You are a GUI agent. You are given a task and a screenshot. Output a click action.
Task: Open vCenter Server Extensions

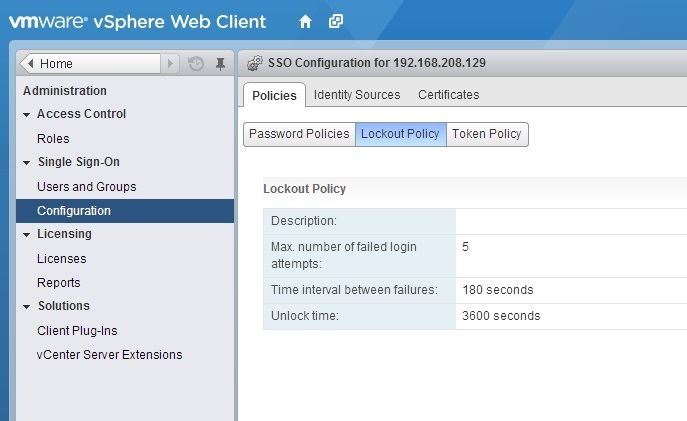(109, 354)
